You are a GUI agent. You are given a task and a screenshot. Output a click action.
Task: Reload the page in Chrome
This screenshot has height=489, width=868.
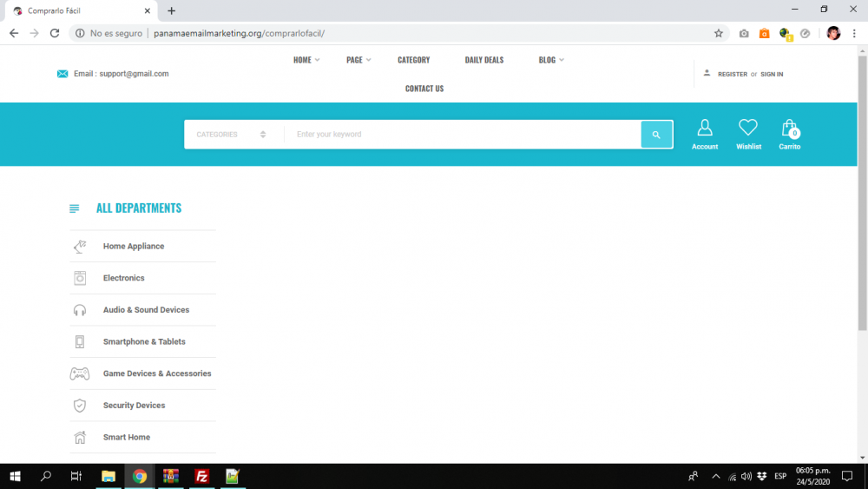click(x=54, y=33)
